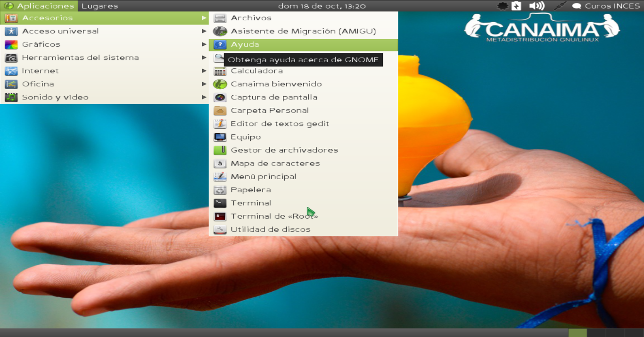
Task: Start the Terminal application
Action: tap(251, 203)
